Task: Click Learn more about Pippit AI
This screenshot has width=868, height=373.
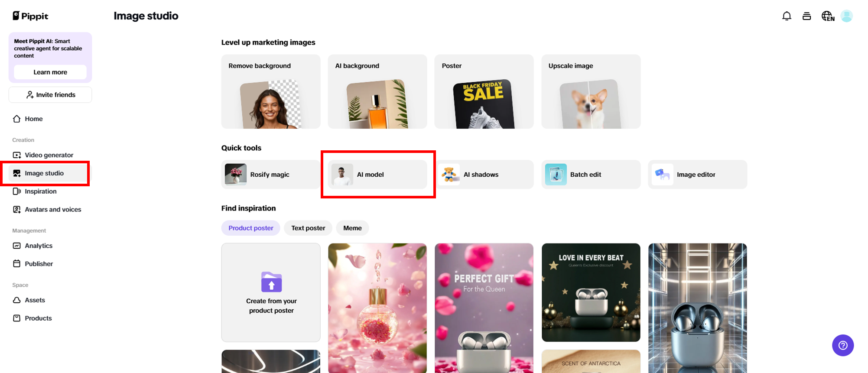Action: 50,72
